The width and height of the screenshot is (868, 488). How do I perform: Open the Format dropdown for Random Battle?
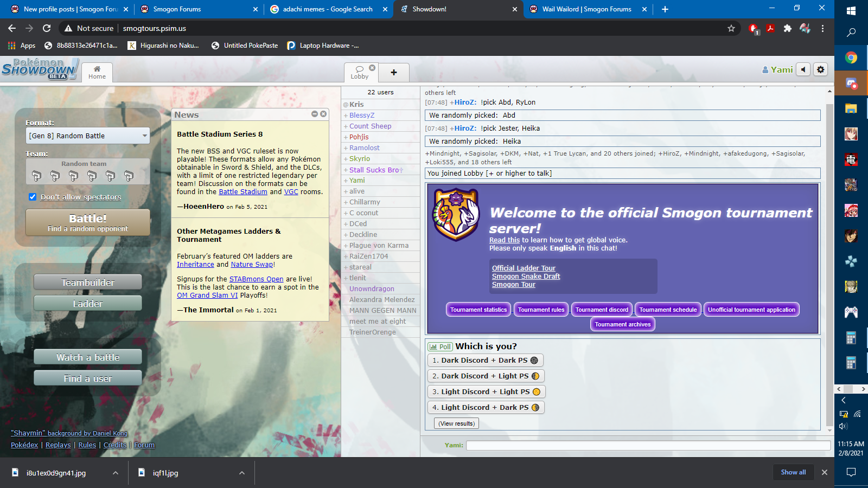click(x=88, y=136)
